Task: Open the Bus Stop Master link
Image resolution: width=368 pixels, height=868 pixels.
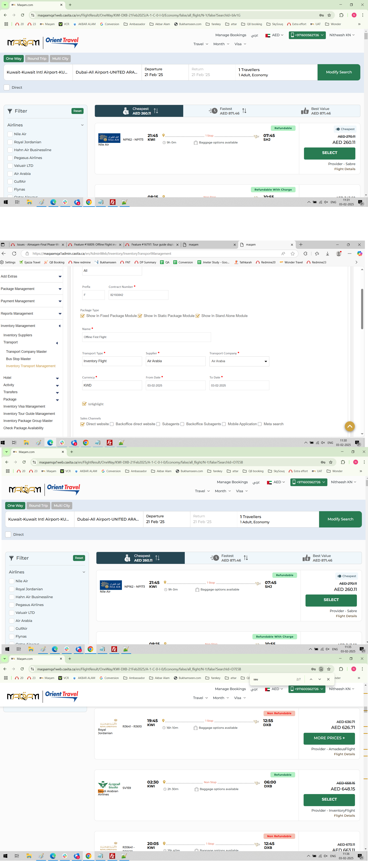Action: [18, 359]
